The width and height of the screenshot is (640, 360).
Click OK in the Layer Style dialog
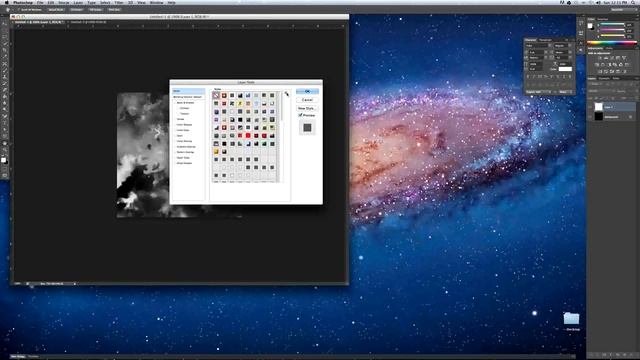pos(307,91)
